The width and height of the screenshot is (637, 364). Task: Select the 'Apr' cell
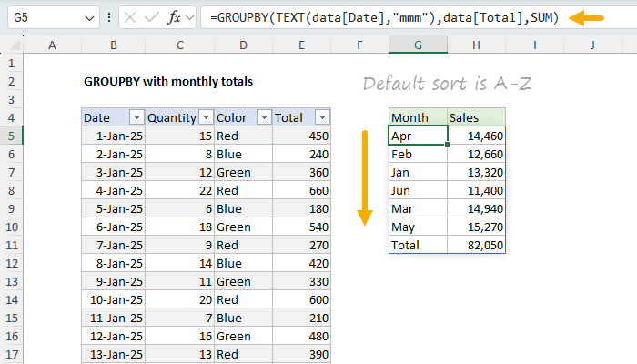pyautogui.click(x=418, y=136)
